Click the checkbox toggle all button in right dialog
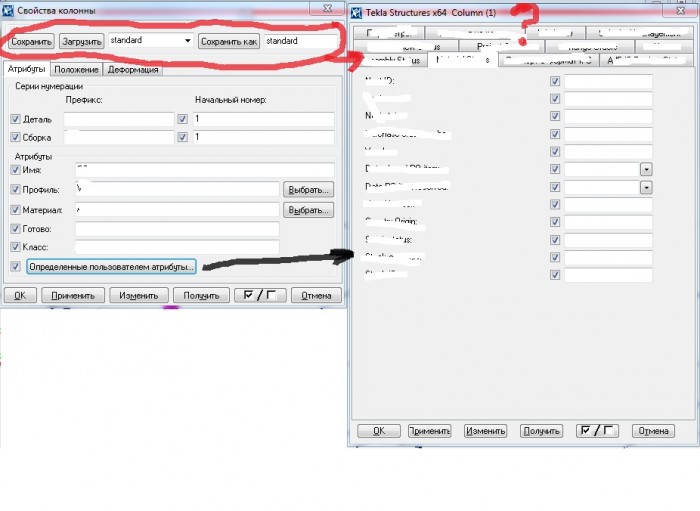The image size is (700, 511). point(597,431)
